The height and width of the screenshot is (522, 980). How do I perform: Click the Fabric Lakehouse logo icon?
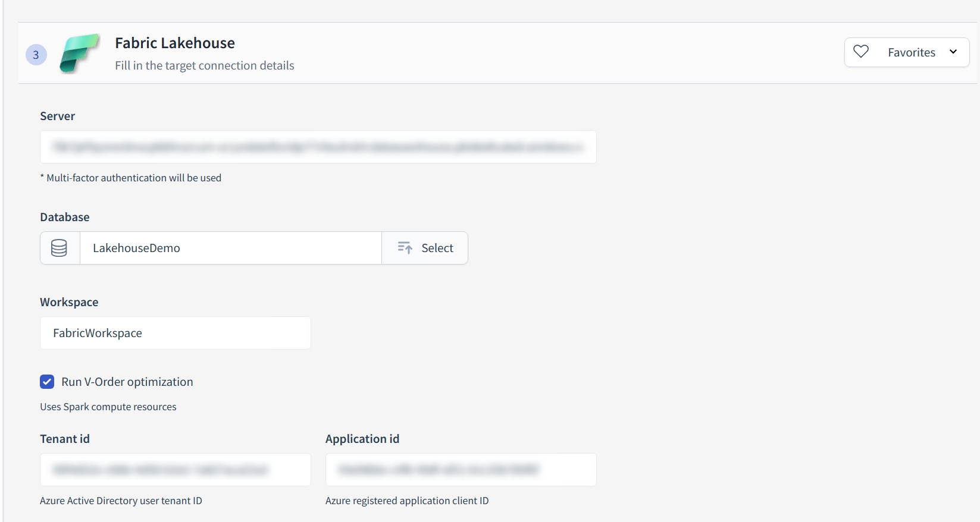[x=79, y=54]
